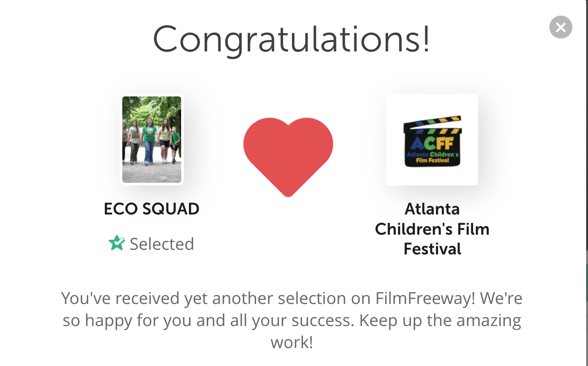This screenshot has height=366, width=588.
Task: Click the "Congratulations!" heading
Action: (291, 39)
